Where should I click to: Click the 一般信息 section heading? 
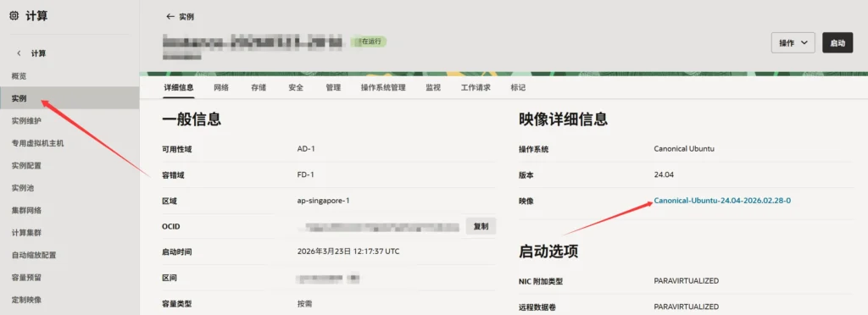click(192, 119)
